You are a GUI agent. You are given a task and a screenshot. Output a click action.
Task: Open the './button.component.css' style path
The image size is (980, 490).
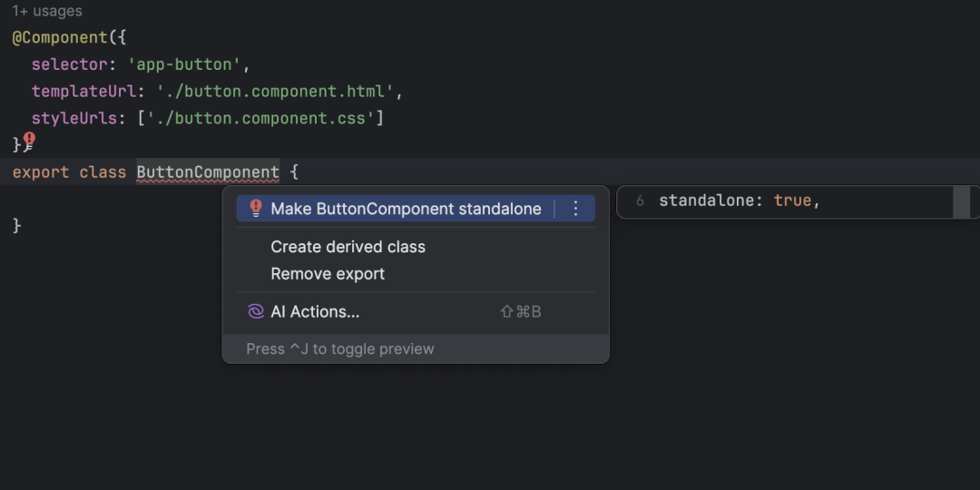[x=261, y=118]
